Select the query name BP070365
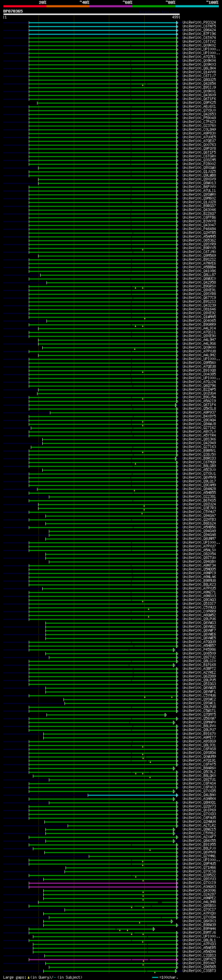 (13, 11)
